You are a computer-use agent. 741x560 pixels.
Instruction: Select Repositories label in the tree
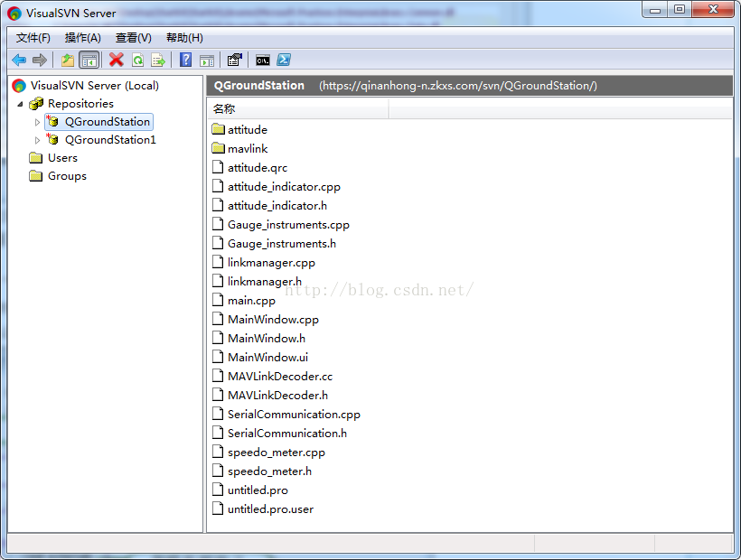[80, 103]
